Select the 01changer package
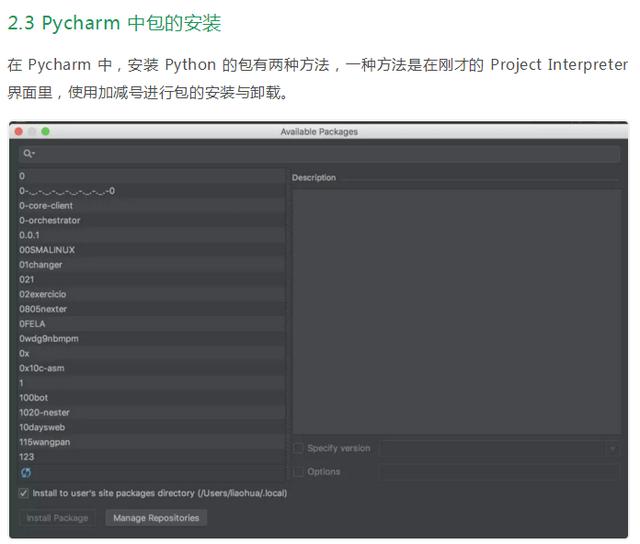Viewport: 640px width, 544px height. tap(152, 265)
